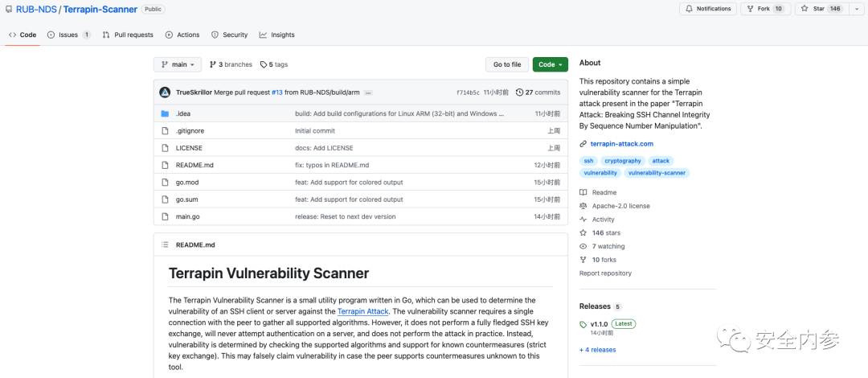Open the Activity link
Viewport: 868px width, 378px height.
596,220
